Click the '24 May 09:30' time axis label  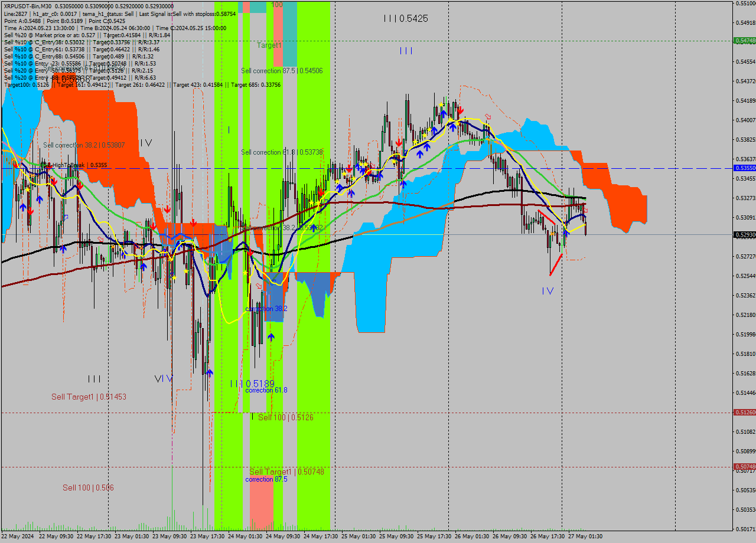point(284,537)
